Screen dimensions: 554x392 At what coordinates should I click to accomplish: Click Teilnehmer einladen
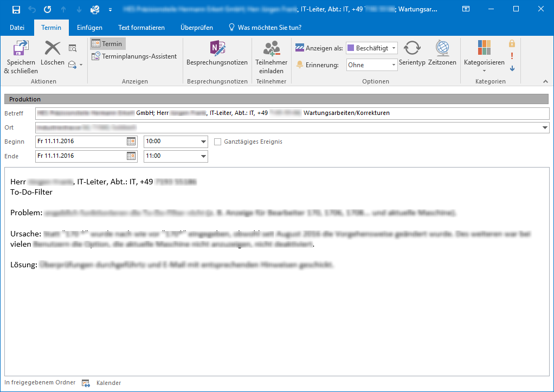(272, 57)
